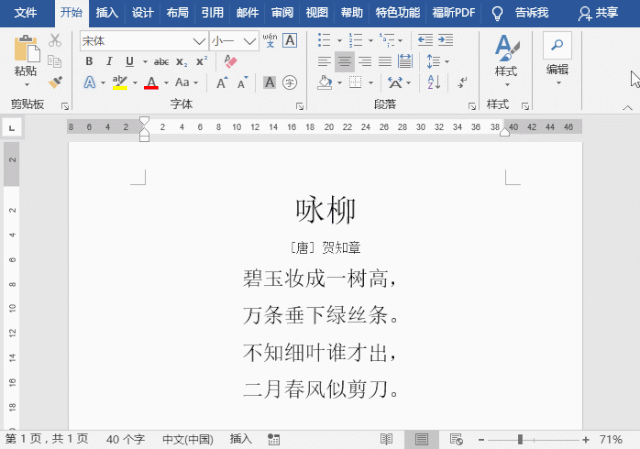Apply yellow highlight color

coord(120,83)
